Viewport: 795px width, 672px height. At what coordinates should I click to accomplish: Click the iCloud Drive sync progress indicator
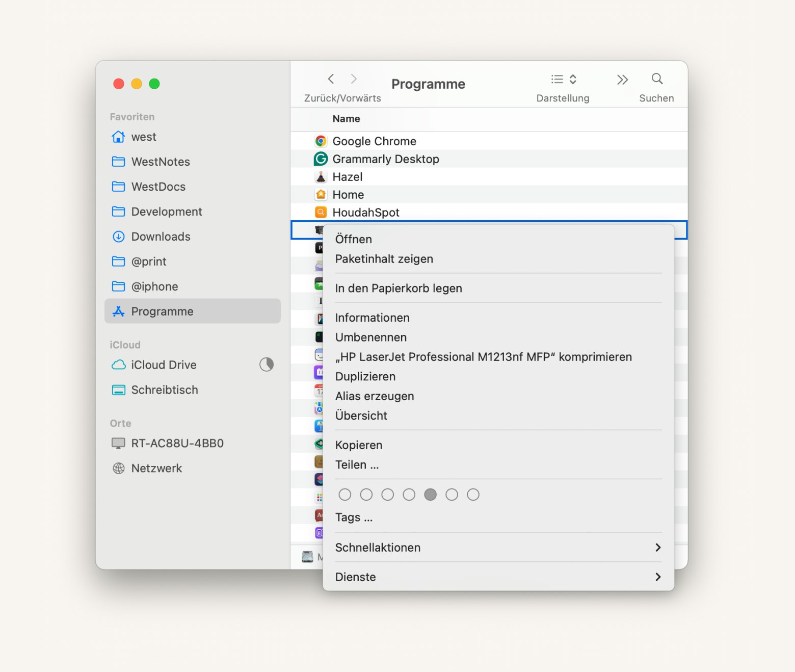pyautogui.click(x=267, y=365)
